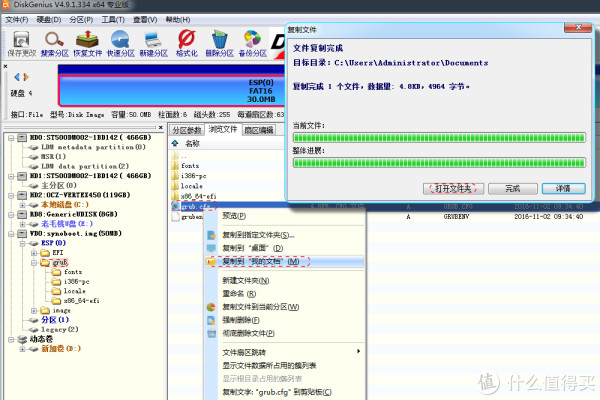Image resolution: width=600 pixels, height=400 pixels.
Task: Switch to the 扇区编辑 tab
Action: (259, 130)
